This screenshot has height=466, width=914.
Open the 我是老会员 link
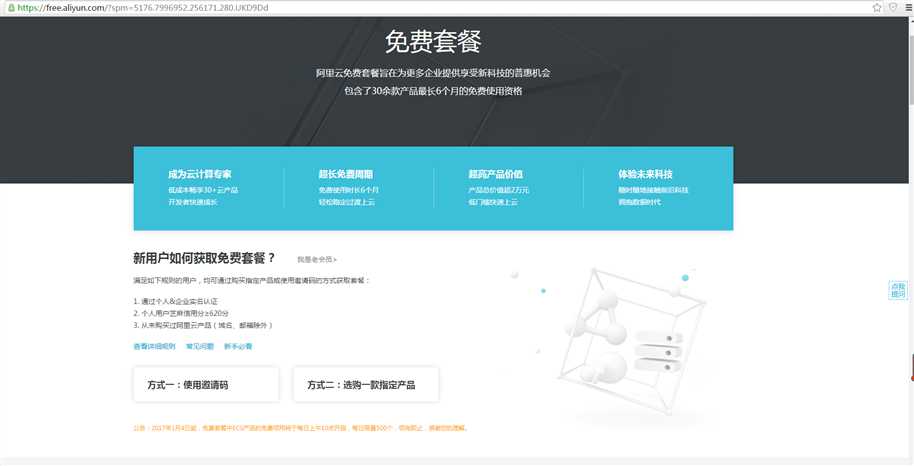click(x=317, y=260)
